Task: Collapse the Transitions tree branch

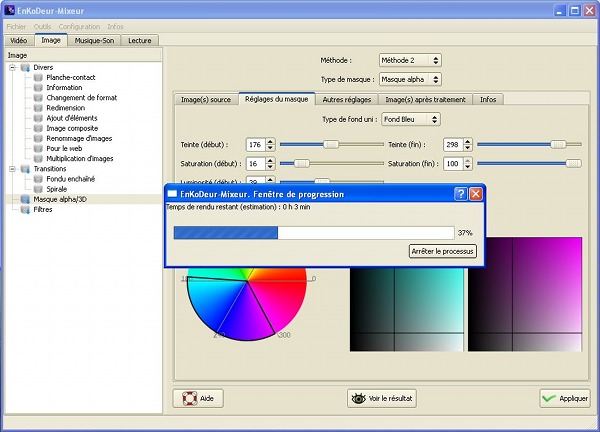Action: [x=13, y=169]
